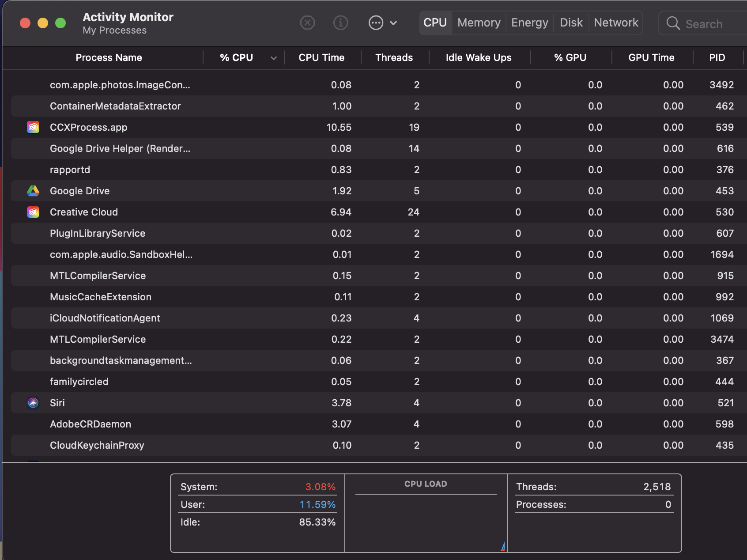Select the iCloudNotificationAgent process

coord(105,318)
